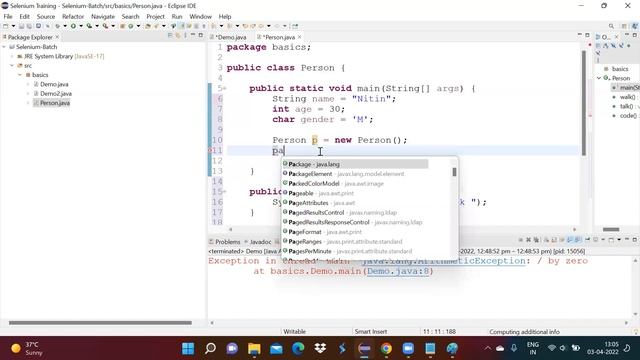Toggle Pin Console in Console toolbar
640x360 pixels.
[x=588, y=240]
